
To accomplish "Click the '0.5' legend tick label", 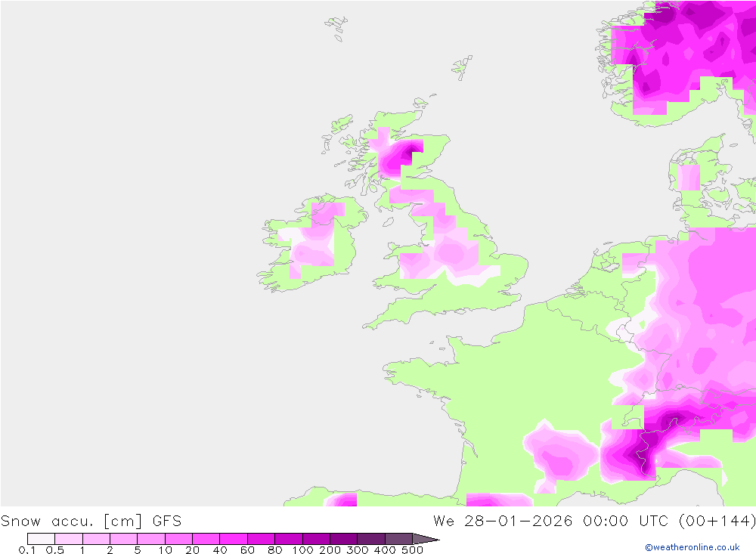I will click(55, 550).
